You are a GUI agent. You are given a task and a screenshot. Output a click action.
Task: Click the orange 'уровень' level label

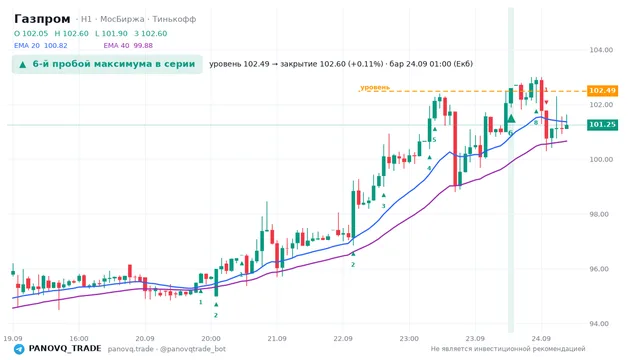point(375,87)
